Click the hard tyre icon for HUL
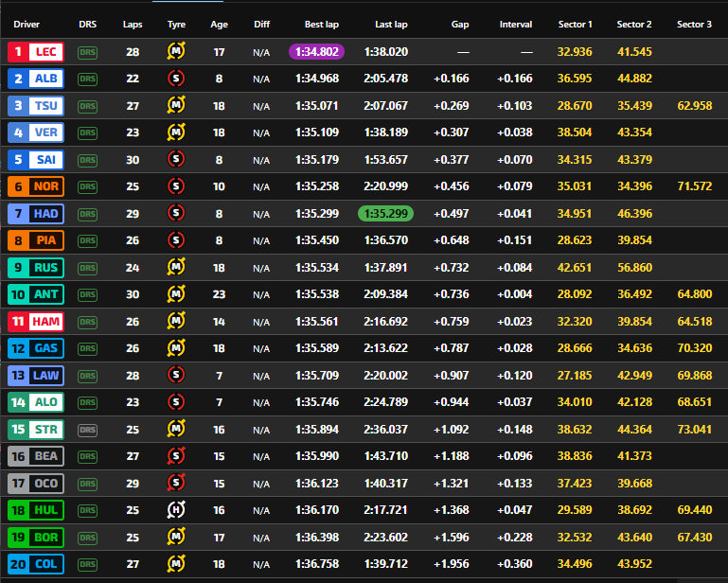Viewport: 728px width, 583px height. (176, 511)
